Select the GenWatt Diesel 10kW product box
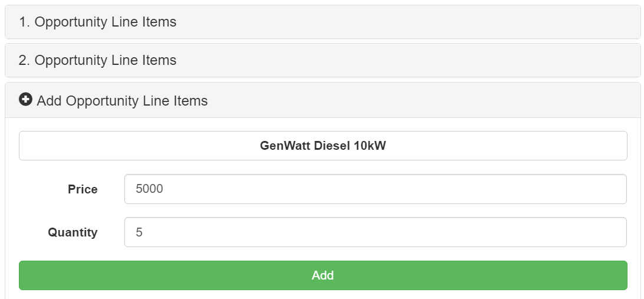This screenshot has width=644, height=299. (x=323, y=146)
